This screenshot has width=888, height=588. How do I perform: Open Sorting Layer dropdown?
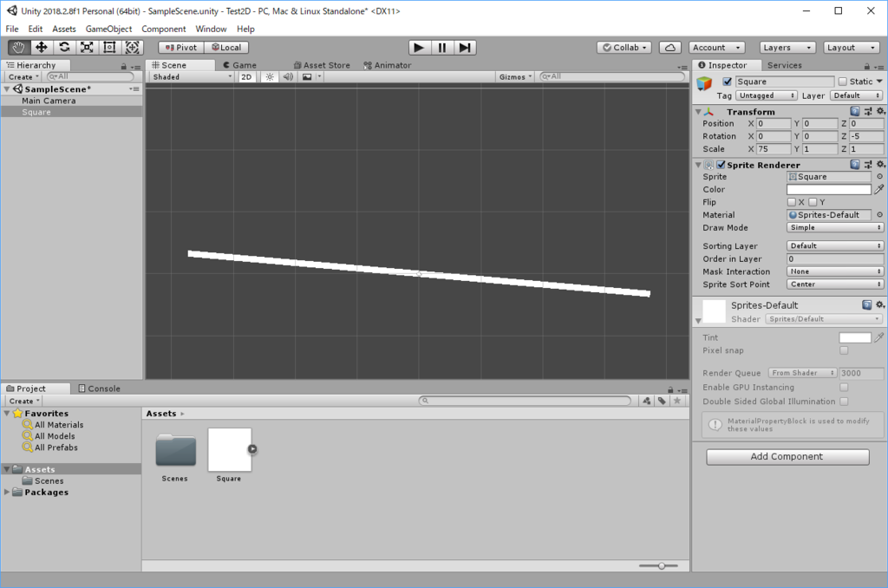click(x=835, y=245)
